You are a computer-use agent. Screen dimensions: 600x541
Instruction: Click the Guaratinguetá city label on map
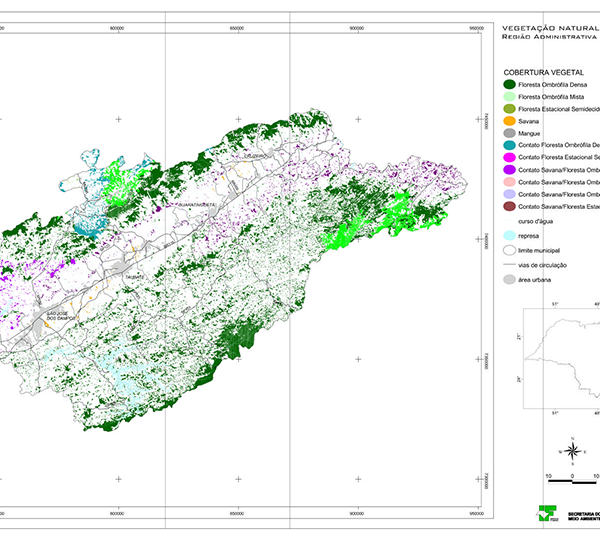click(197, 205)
